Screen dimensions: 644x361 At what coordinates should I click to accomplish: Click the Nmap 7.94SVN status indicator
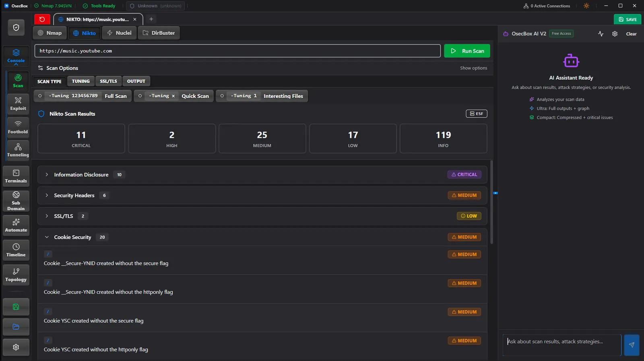click(x=53, y=6)
